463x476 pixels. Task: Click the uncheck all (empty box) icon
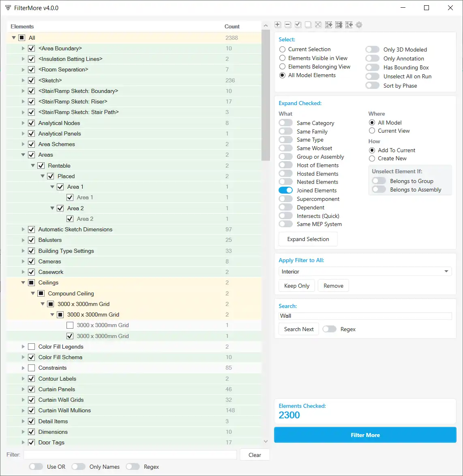(308, 25)
